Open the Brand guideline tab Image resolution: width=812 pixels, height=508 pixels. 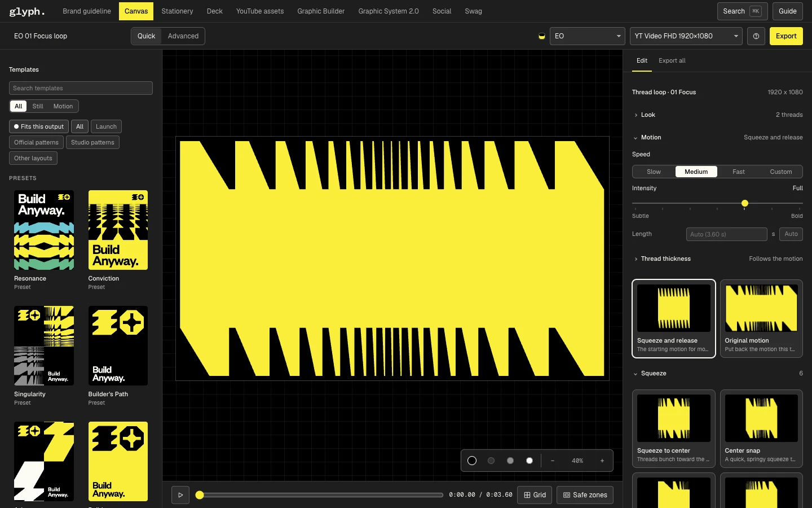pyautogui.click(x=87, y=11)
